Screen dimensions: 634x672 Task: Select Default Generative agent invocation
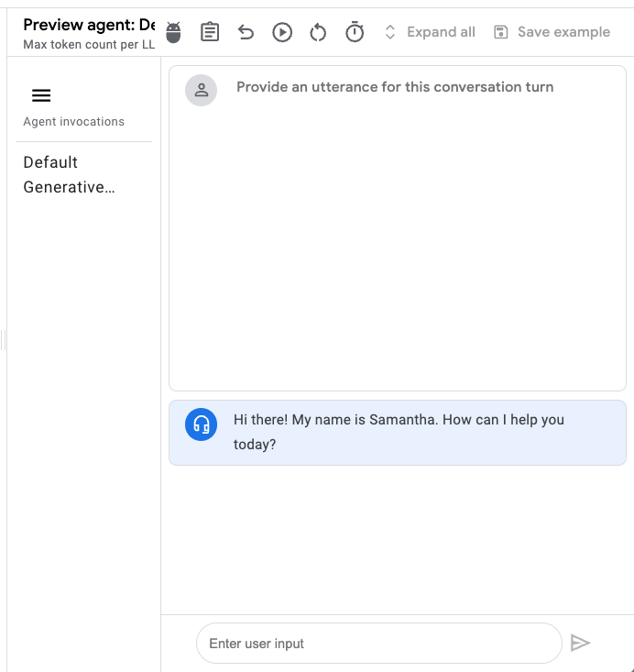coord(69,175)
